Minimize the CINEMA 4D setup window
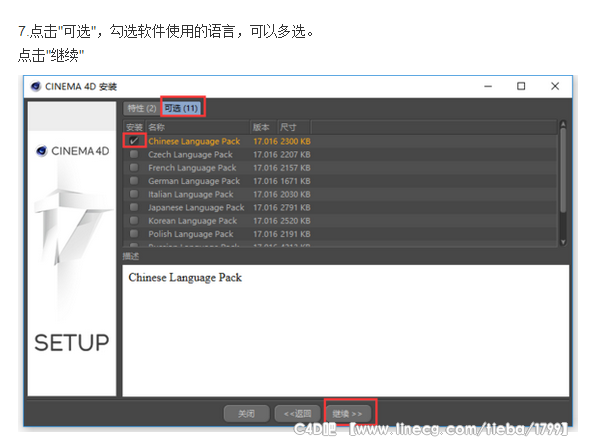Viewport: 594px width, 446px height. [x=488, y=86]
